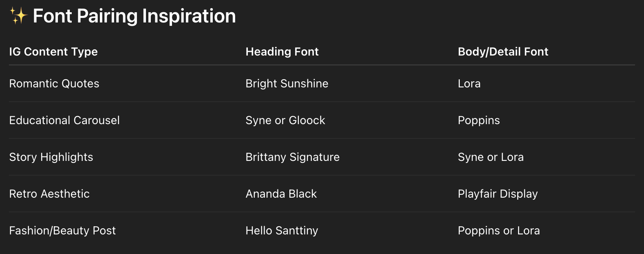The width and height of the screenshot is (644, 254).
Task: Click the Syne or Lora cell
Action: (x=491, y=157)
